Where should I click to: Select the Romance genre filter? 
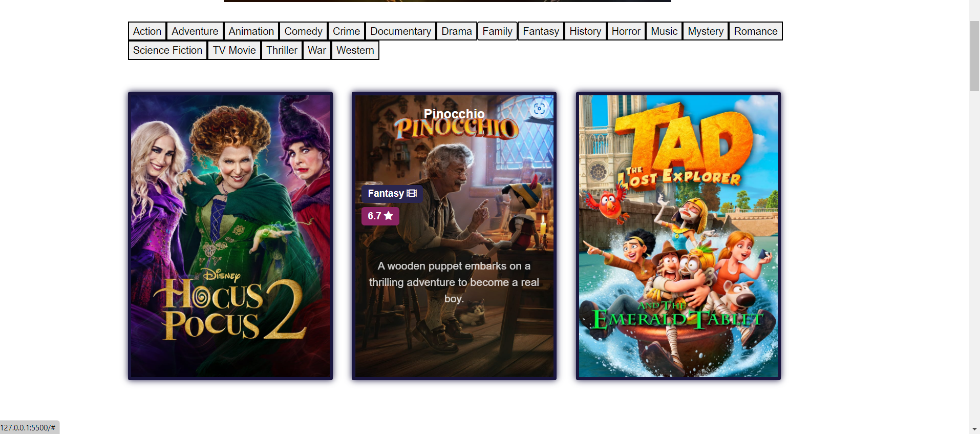coord(756,31)
